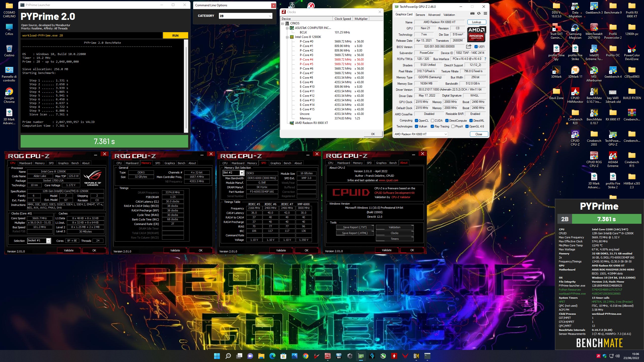The image size is (644, 362).
Task: Open the Socket #1 selection dropdown
Action: click(39, 241)
